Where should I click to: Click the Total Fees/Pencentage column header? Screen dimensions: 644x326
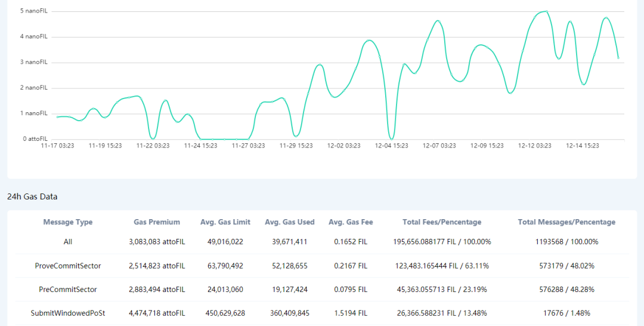click(441, 222)
